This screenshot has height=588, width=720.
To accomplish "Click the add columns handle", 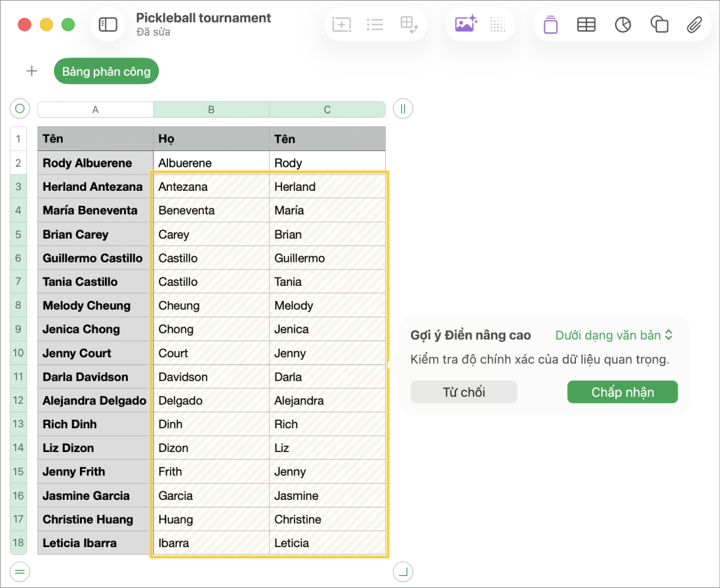I will [x=403, y=109].
